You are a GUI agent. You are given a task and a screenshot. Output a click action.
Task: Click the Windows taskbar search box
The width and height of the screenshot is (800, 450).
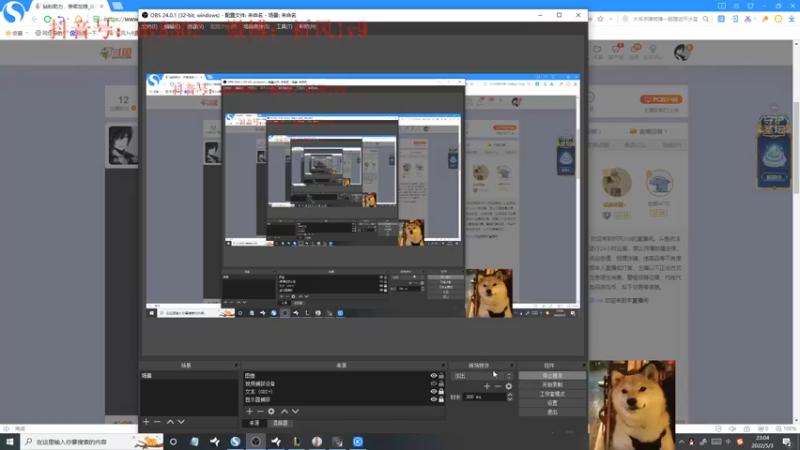pos(92,441)
